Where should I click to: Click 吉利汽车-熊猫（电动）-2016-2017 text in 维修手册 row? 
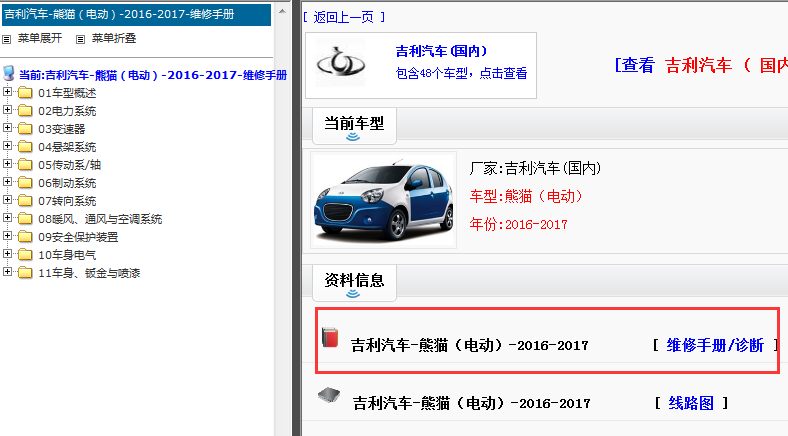(469, 346)
